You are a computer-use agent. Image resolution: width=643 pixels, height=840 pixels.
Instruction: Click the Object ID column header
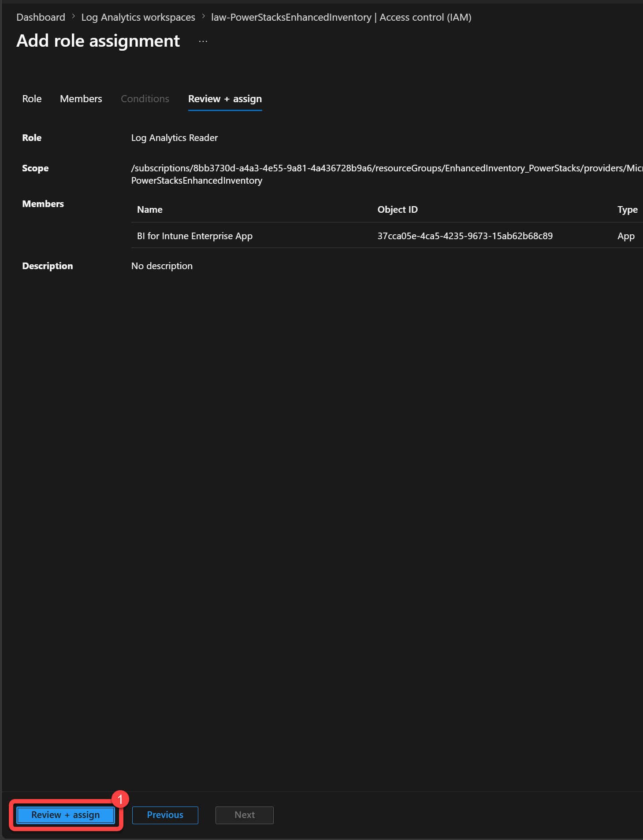[398, 210]
